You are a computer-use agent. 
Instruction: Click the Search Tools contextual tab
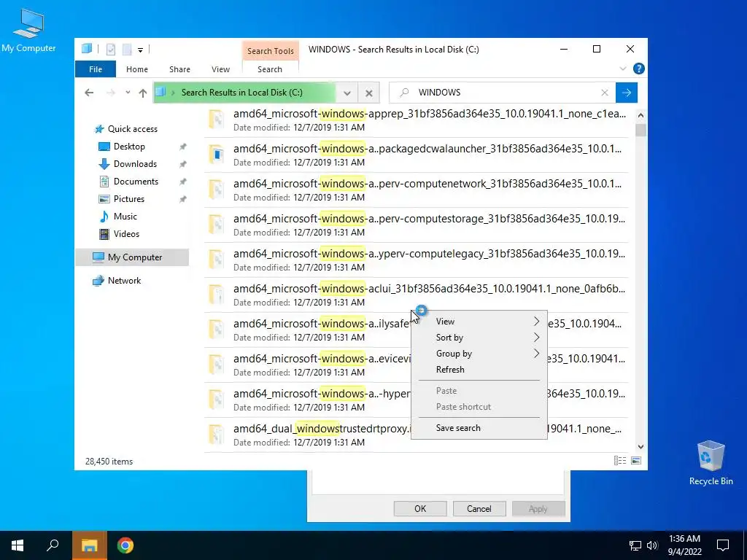[270, 51]
